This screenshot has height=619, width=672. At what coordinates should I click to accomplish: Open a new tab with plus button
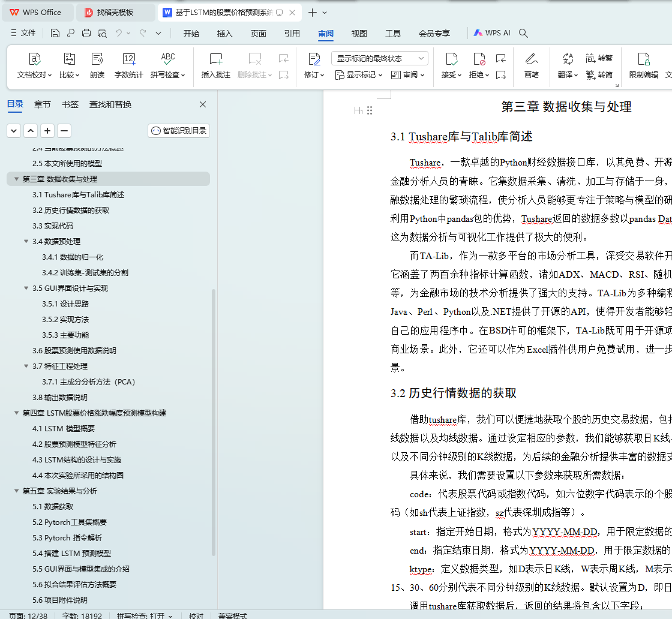(x=313, y=13)
